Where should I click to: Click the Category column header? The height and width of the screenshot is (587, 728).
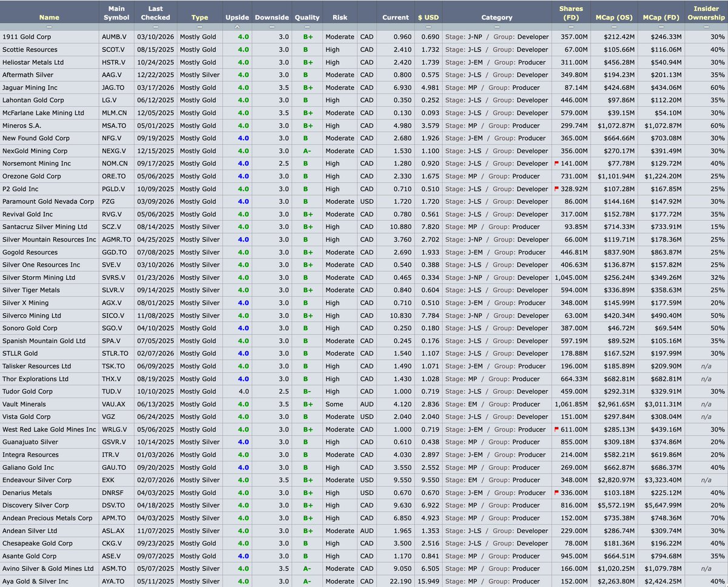(497, 18)
